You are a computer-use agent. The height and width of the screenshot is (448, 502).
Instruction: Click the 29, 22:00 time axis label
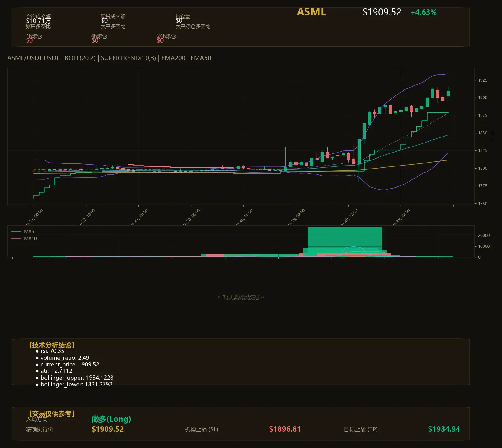pyautogui.click(x=402, y=216)
